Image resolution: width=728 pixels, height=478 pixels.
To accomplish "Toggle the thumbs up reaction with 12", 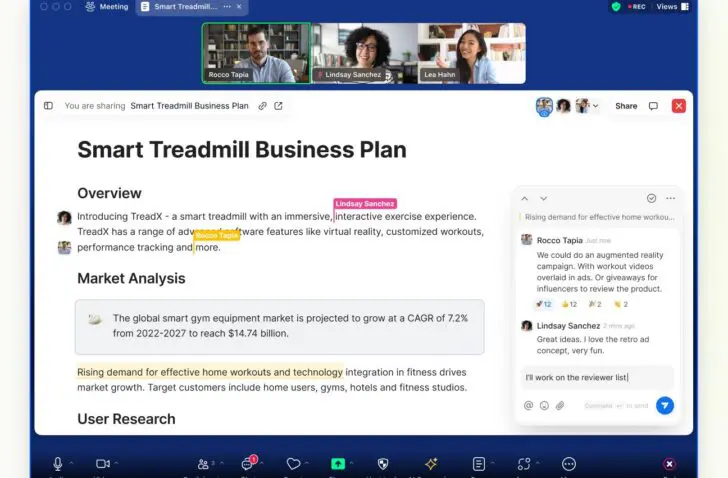I will point(569,304).
